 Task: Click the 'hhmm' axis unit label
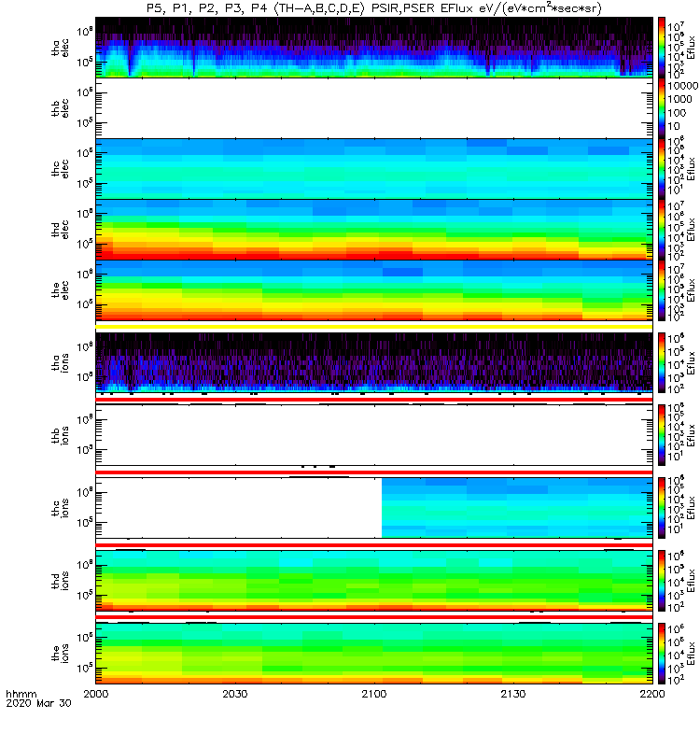pos(21,694)
